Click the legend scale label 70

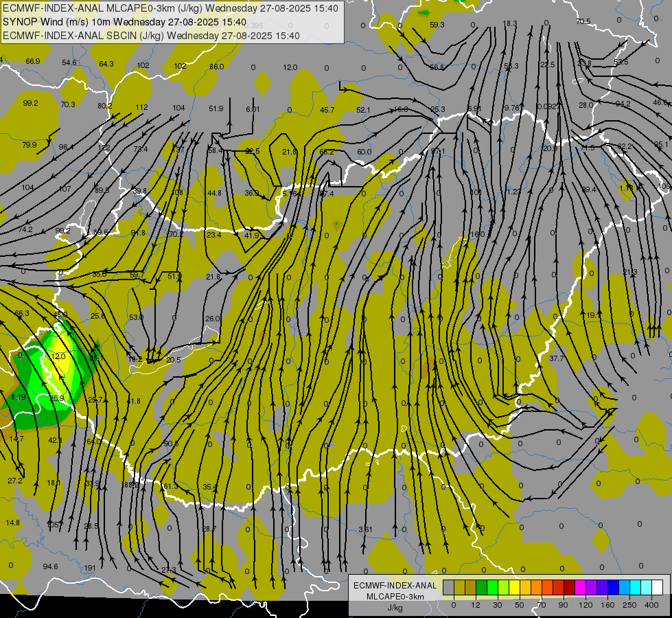[x=542, y=605]
